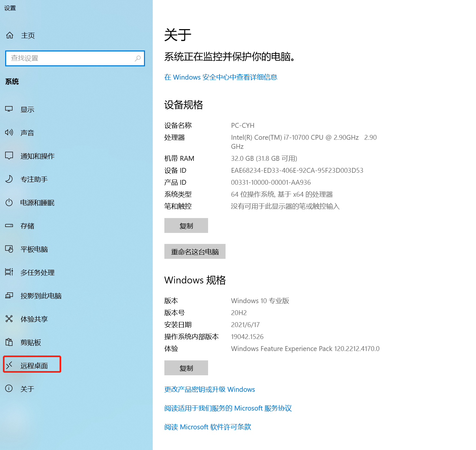This screenshot has height=450, width=476.
Task: Click the Remote Desktop icon
Action: click(x=9, y=366)
